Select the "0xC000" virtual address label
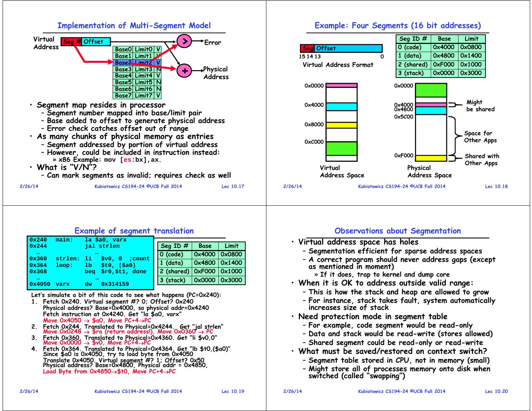Viewport: 532px width, 411px height. click(314, 142)
